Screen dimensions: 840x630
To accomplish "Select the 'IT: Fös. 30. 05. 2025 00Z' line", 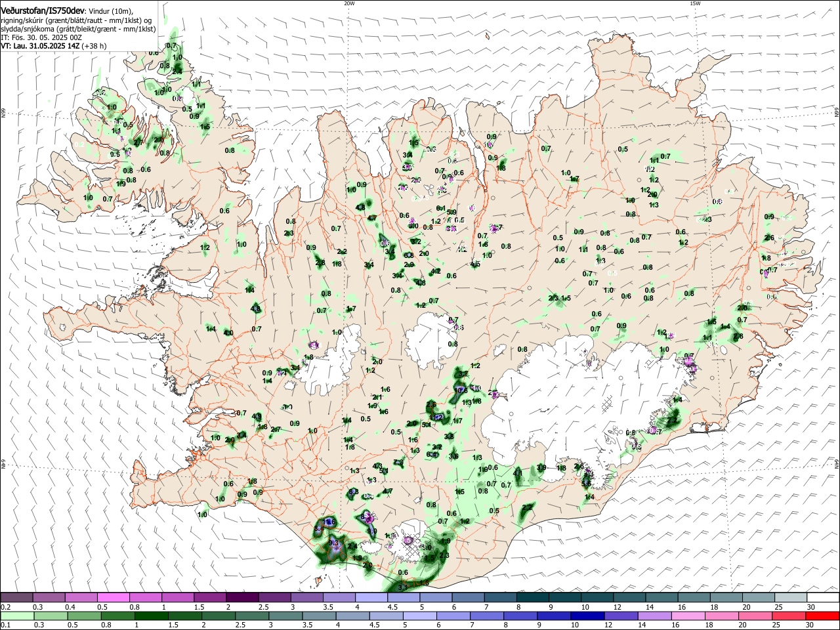I will pos(41,37).
